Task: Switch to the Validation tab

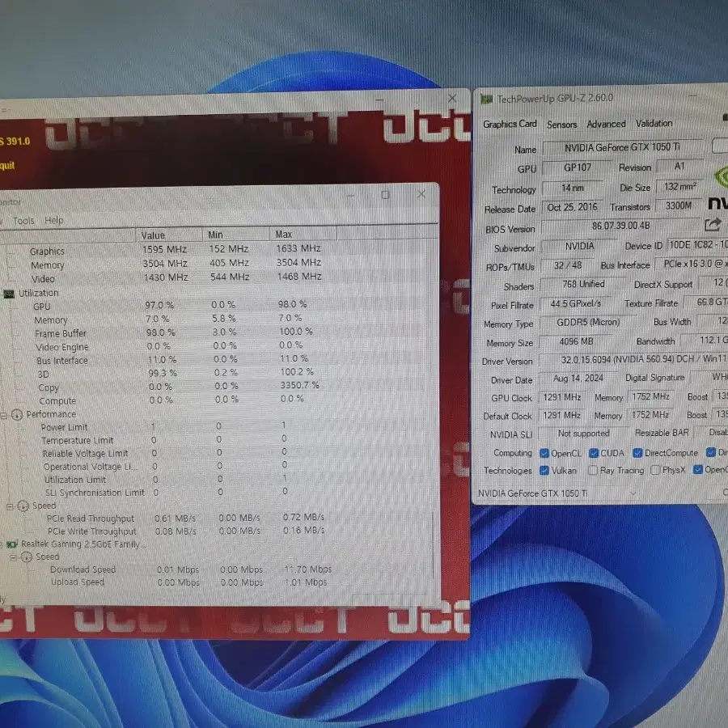Action: click(x=654, y=124)
